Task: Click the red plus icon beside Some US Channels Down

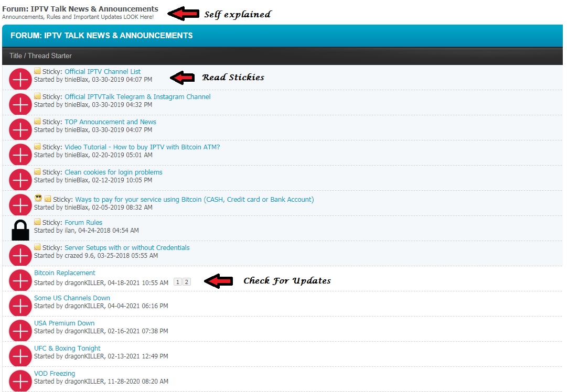Action: click(20, 306)
